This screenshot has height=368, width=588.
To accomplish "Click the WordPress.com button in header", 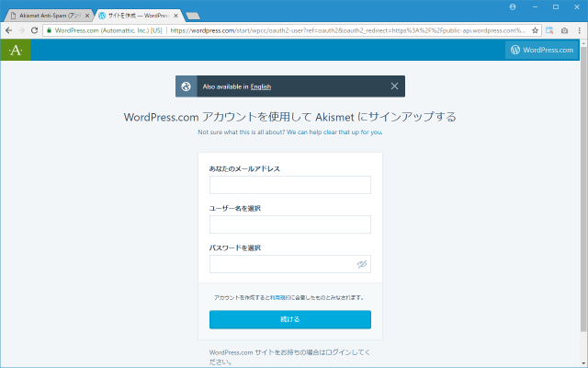I will (x=543, y=50).
